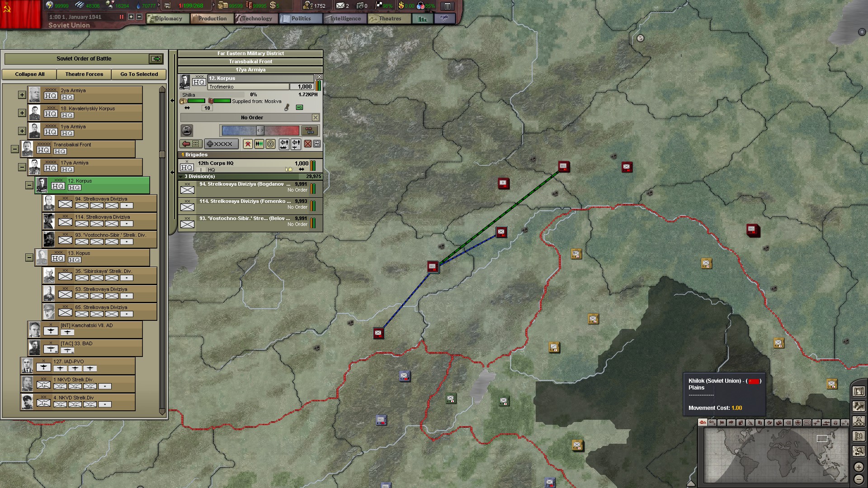Image resolution: width=868 pixels, height=488 pixels.
Task: Cancel the No Order with its X toggle
Action: pos(316,117)
